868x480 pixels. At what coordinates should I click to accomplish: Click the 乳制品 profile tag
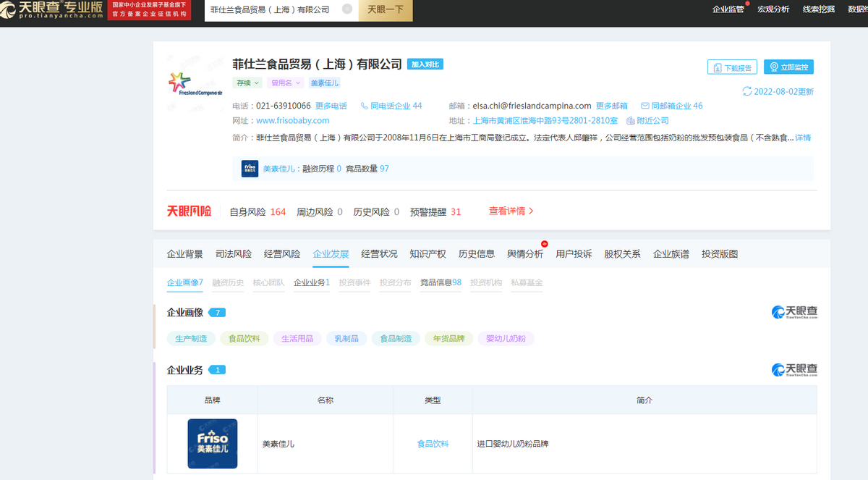point(346,338)
